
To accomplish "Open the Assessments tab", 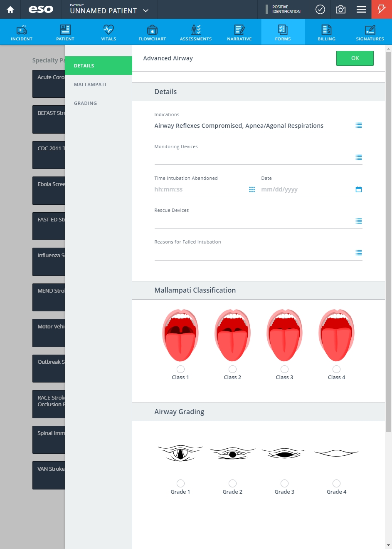I will 196,32.
